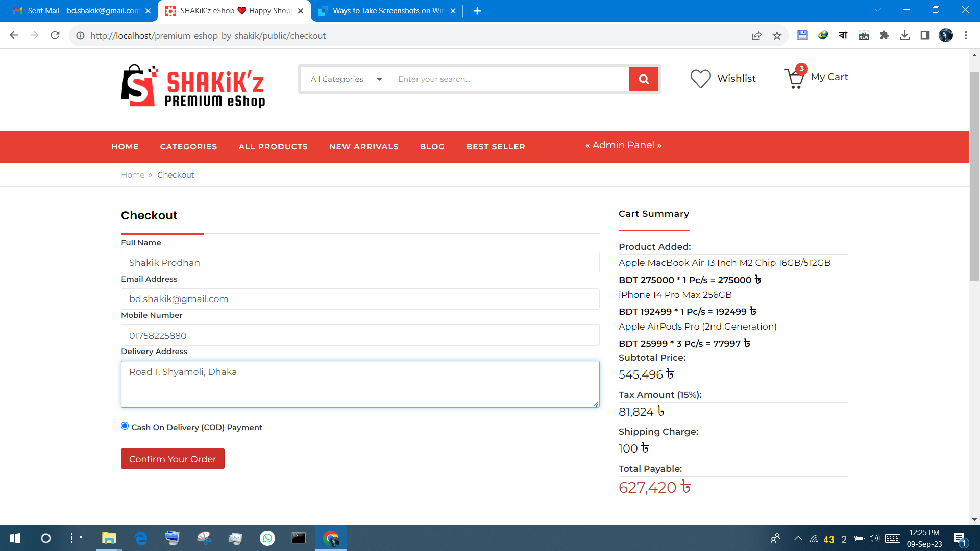Click the Mobile Number input field
Image resolution: width=980 pixels, height=551 pixels.
(360, 335)
